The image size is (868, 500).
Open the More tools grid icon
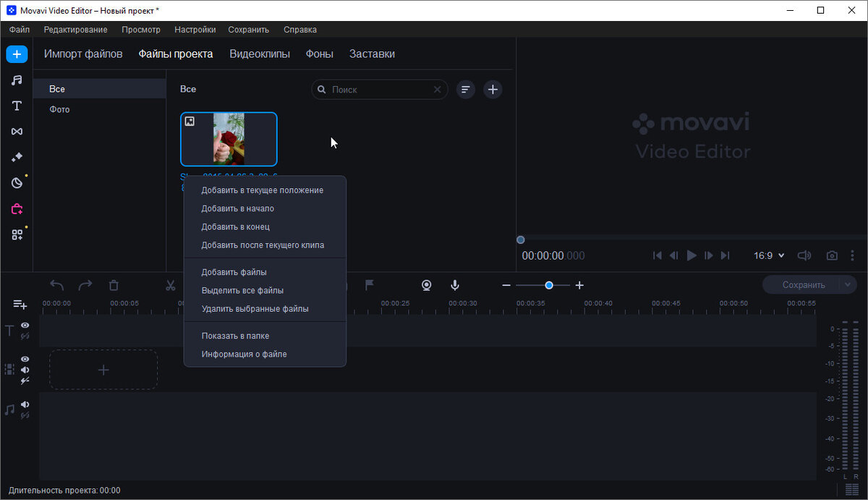17,234
